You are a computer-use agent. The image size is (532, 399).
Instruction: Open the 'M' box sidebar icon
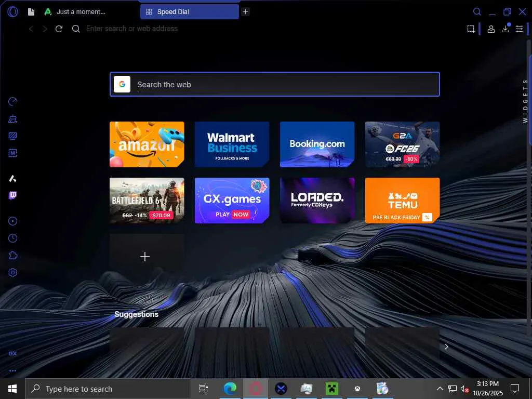coord(12,153)
